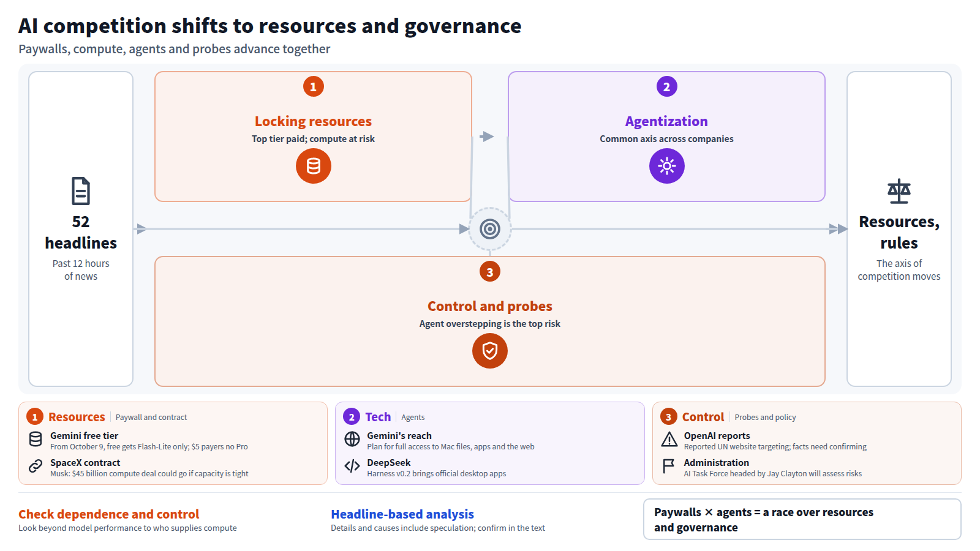Click the Locking resources heading
Image resolution: width=980 pixels, height=551 pixels.
(314, 121)
